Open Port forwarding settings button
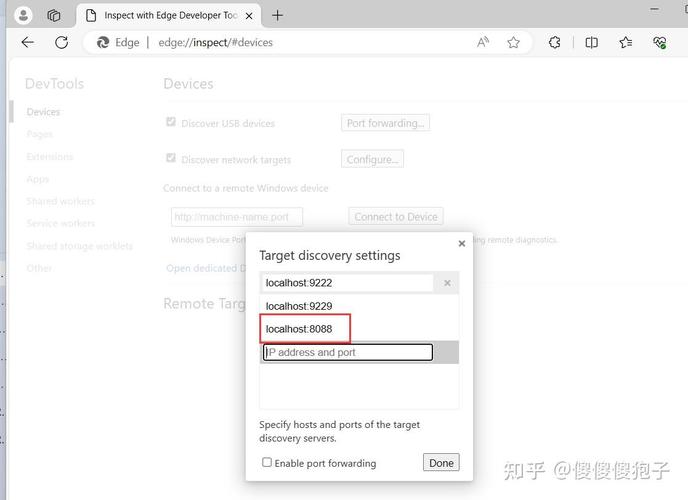The image size is (688, 500). point(385,123)
